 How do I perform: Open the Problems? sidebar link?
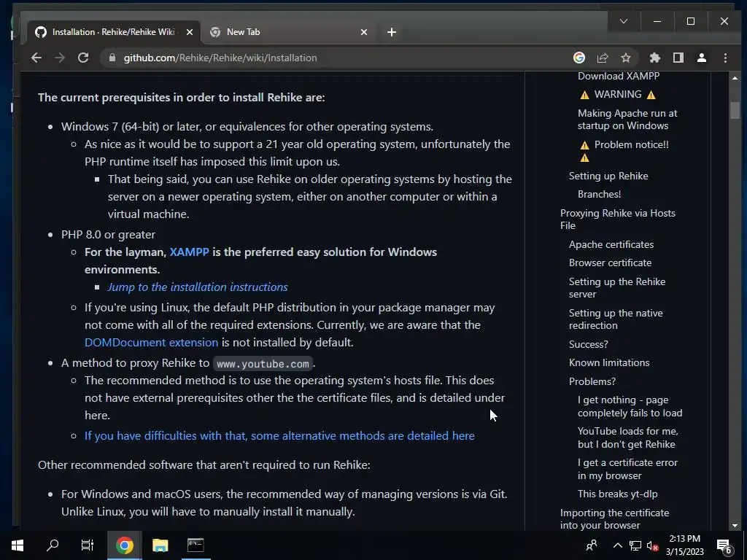coord(592,381)
